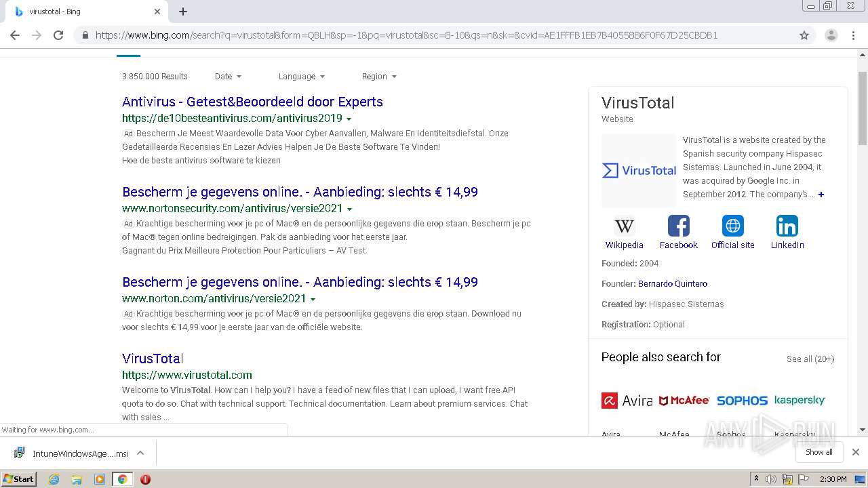This screenshot has height=488, width=868.
Task: Expand the VirusTotal description with plus
Action: coord(821,195)
